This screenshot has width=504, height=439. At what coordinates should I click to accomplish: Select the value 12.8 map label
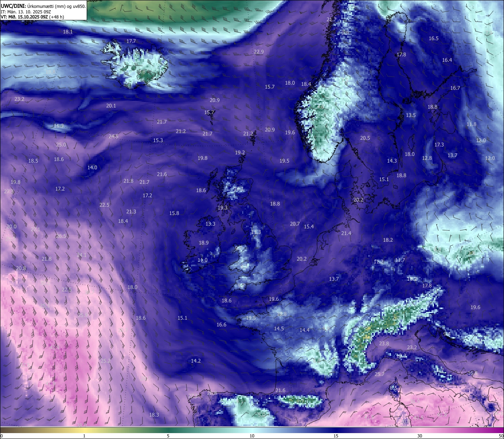pos(427,158)
